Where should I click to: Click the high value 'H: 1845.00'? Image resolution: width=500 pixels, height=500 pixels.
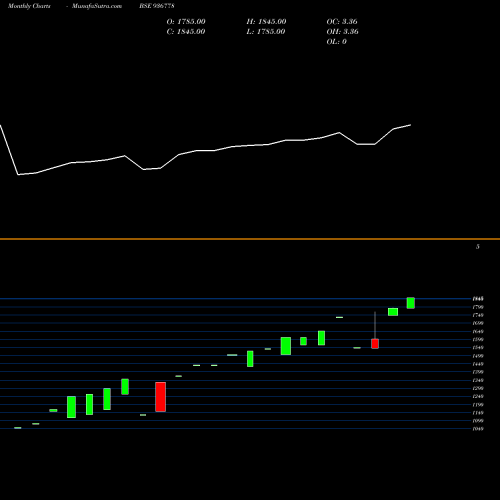coord(266,22)
